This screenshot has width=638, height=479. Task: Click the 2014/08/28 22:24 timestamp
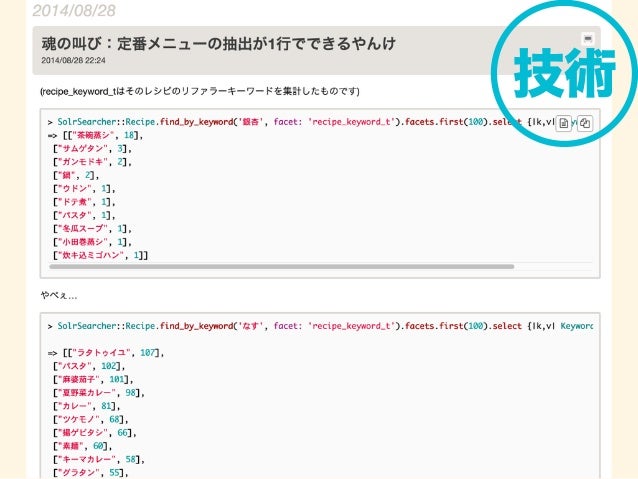[x=73, y=60]
